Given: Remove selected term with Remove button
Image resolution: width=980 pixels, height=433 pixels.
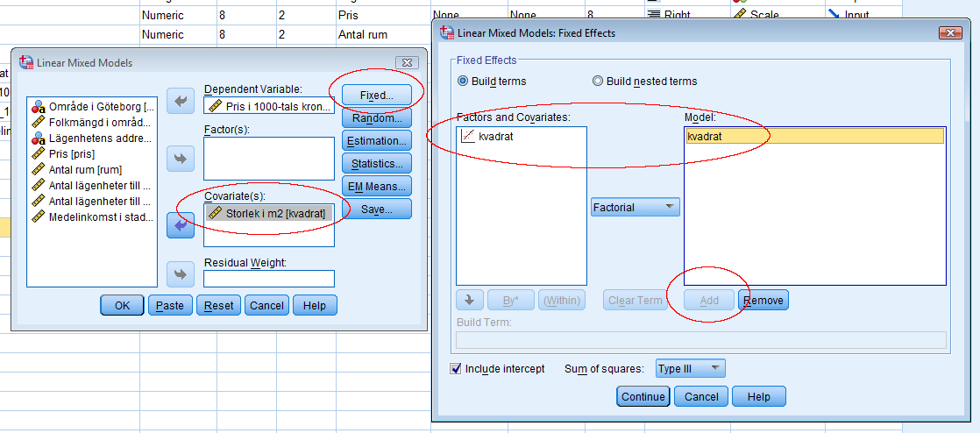Looking at the screenshot, I should [x=763, y=300].
